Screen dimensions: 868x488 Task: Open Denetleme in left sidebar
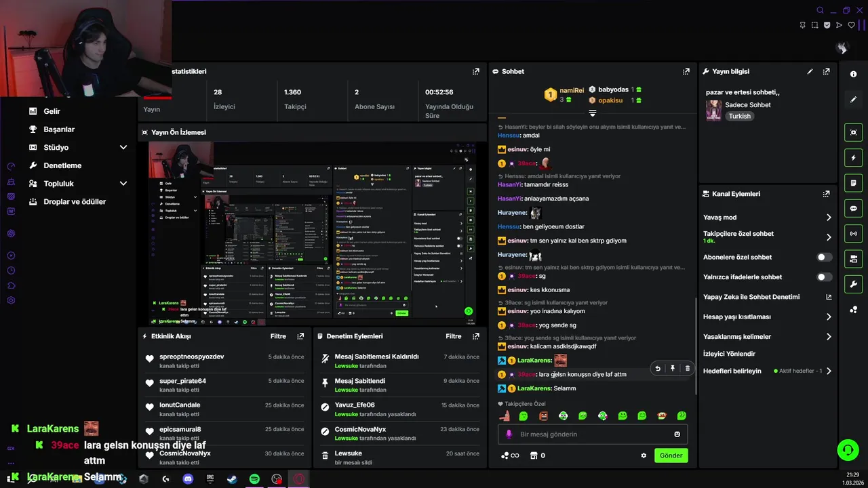(x=62, y=165)
